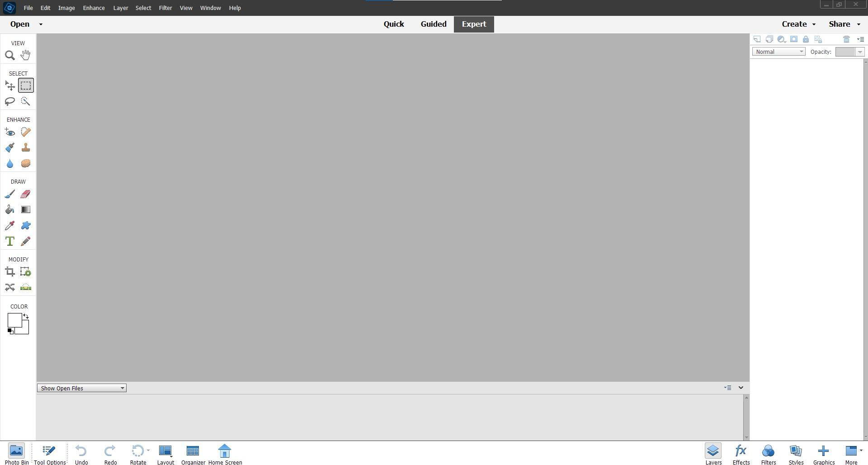This screenshot has width=868, height=465.
Task: Open the Create dropdown menu
Action: (x=798, y=24)
